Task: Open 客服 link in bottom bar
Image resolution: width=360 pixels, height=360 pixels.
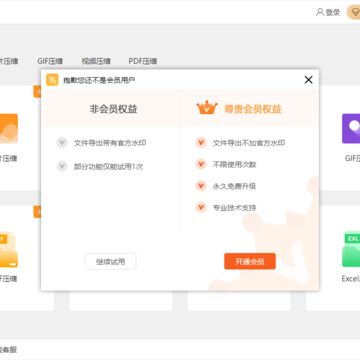Action: [x=8, y=350]
